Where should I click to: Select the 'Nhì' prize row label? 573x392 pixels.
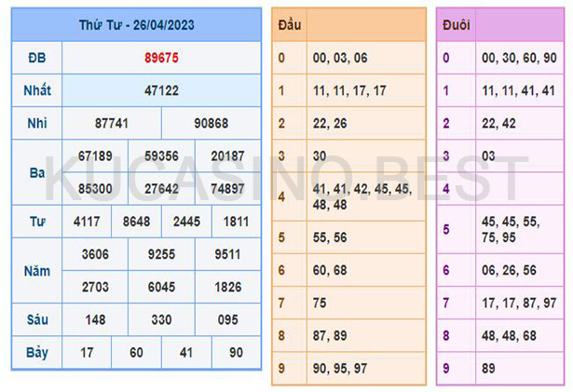coord(37,123)
